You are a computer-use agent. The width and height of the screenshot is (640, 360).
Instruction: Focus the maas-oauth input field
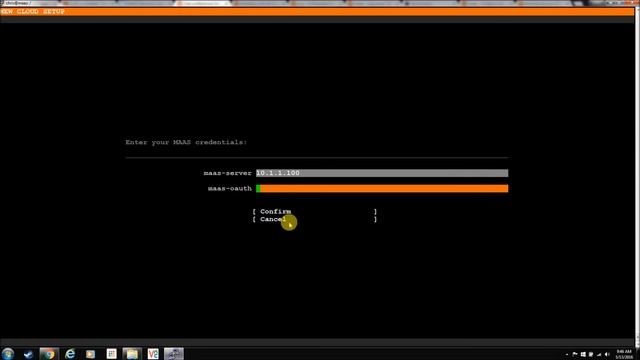382,188
